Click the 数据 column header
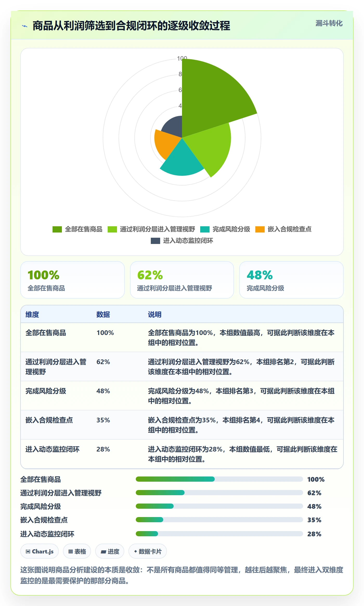 [103, 314]
